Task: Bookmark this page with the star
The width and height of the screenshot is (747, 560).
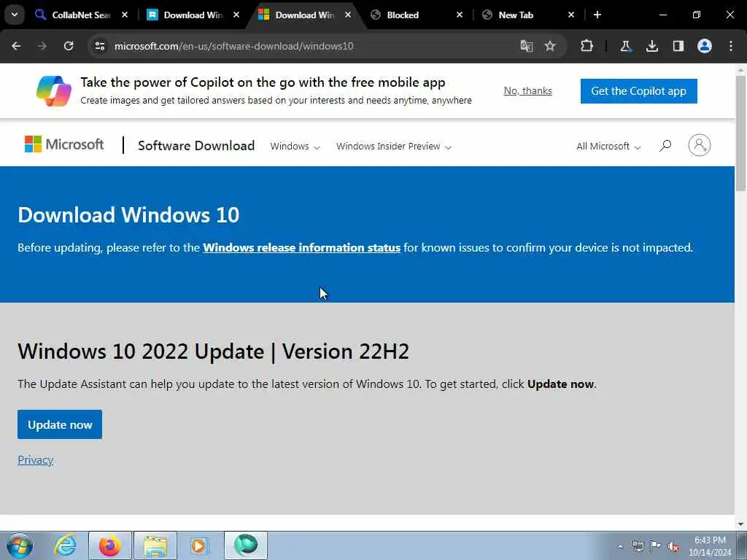Action: (550, 46)
